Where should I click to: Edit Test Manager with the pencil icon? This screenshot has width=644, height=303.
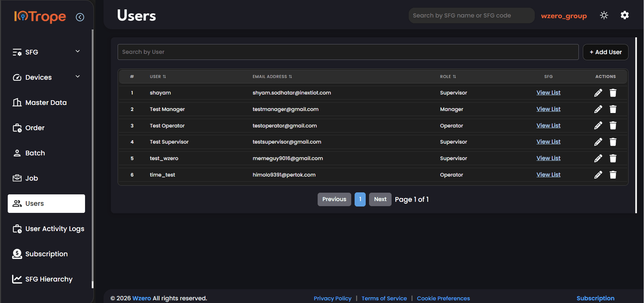click(598, 109)
